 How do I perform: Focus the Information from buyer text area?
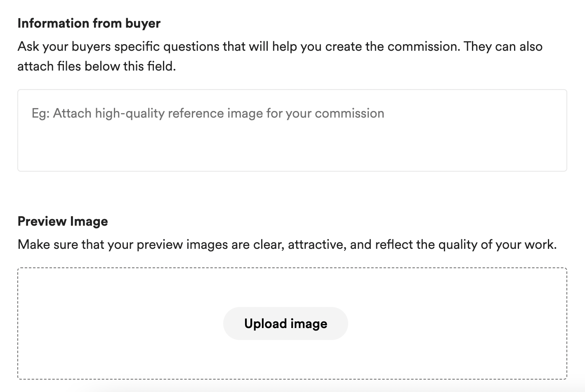[292, 130]
